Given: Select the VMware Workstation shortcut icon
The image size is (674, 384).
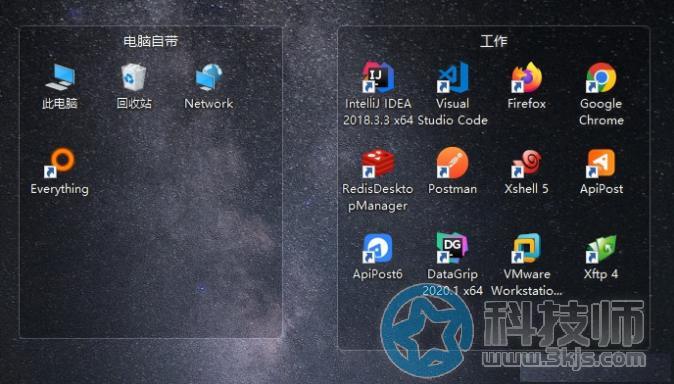Looking at the screenshot, I should [527, 248].
